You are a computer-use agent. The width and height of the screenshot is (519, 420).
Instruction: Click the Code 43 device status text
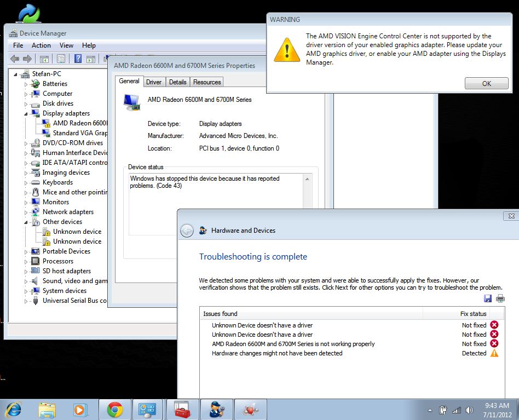pos(205,182)
